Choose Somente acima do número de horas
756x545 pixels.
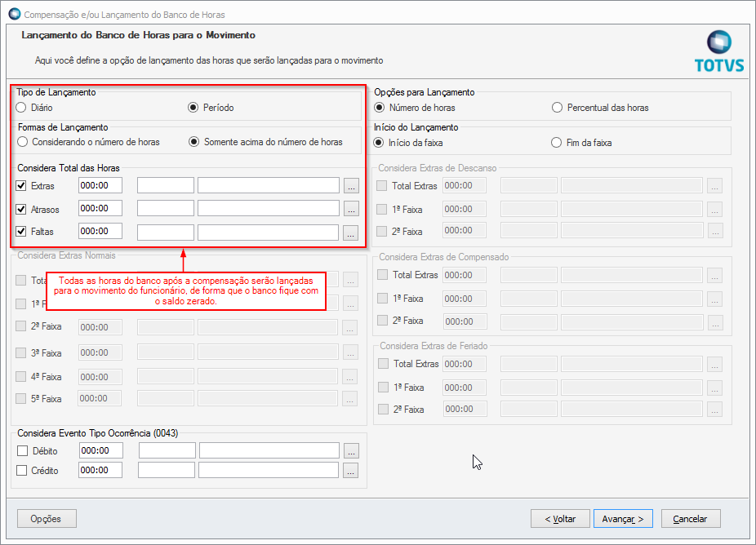coord(193,142)
